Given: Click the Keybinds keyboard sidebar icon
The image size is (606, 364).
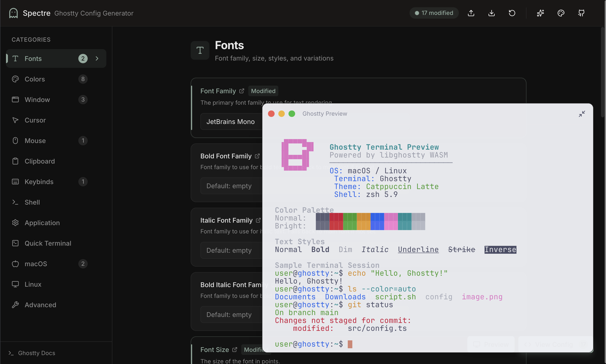Looking at the screenshot, I should (x=15, y=182).
